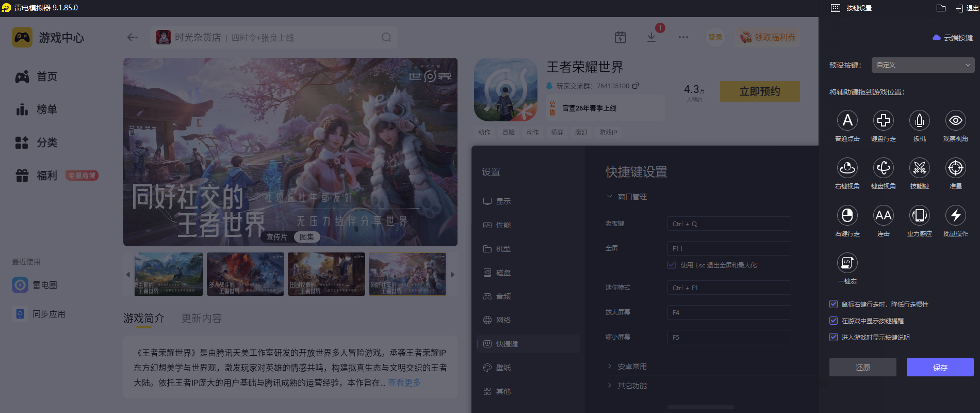Click 立即预约 to pre-register

(760, 91)
